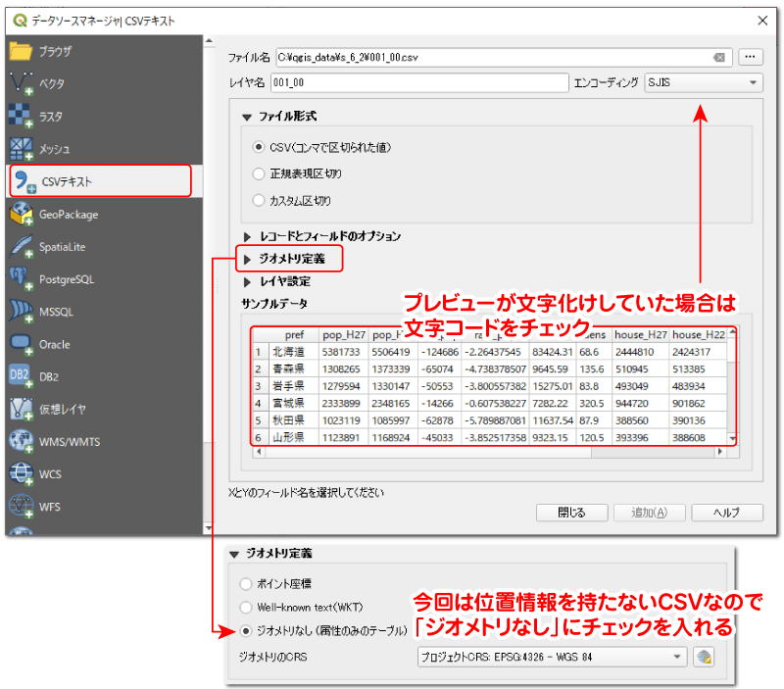Open the 仮想レイヤ virtual layer icon
This screenshot has height=689, width=784.
[x=21, y=409]
